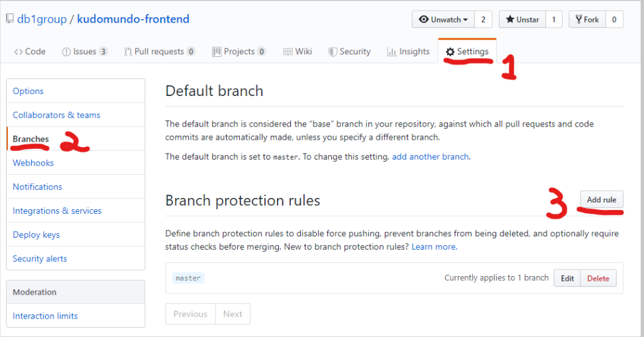Viewport: 644px width, 337px height.
Task: Click the Default branch heading
Action: pyautogui.click(x=214, y=91)
